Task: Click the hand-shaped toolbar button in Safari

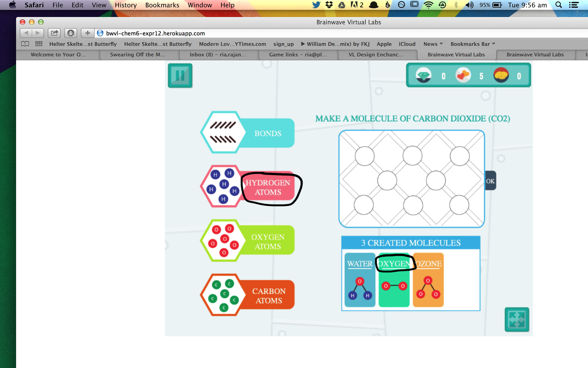Action: tap(71, 33)
